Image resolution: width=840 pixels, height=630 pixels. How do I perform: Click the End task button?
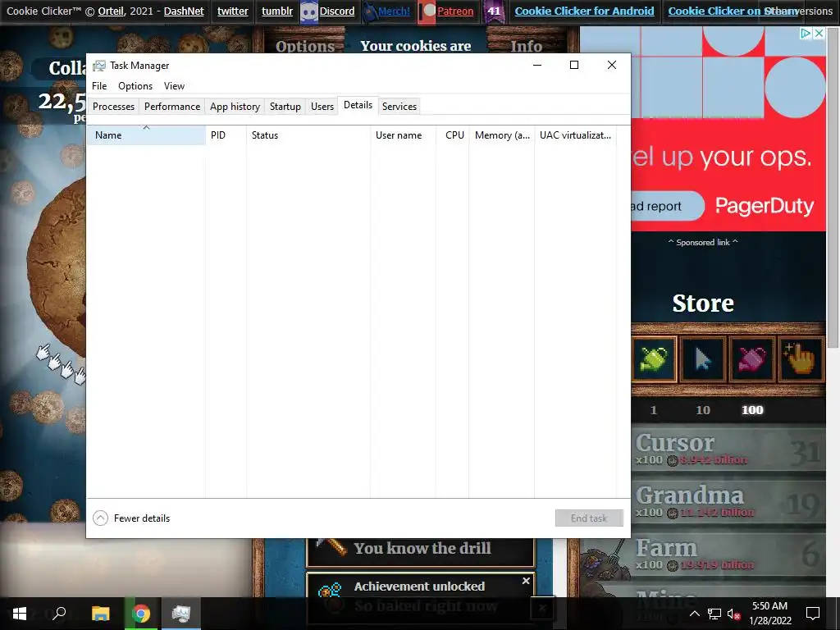(589, 518)
